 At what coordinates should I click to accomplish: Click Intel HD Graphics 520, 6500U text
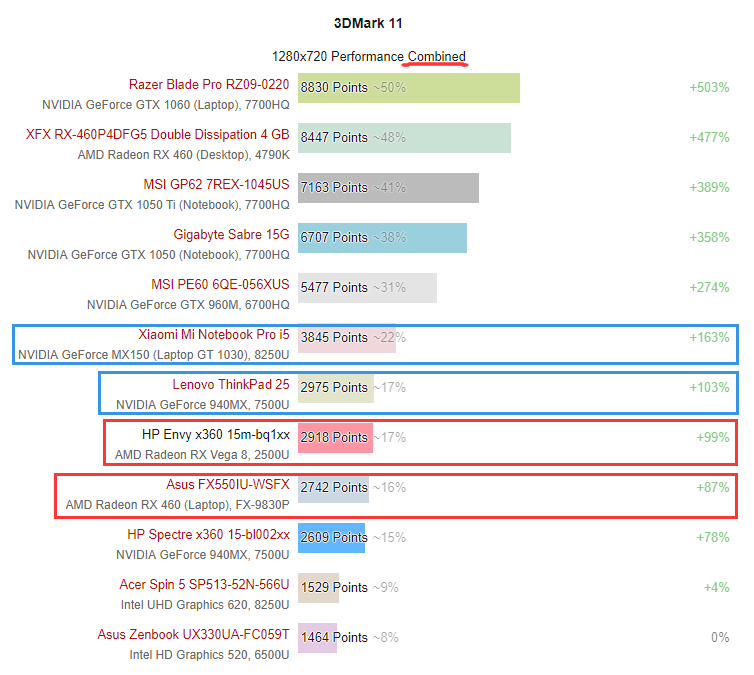pos(209,655)
